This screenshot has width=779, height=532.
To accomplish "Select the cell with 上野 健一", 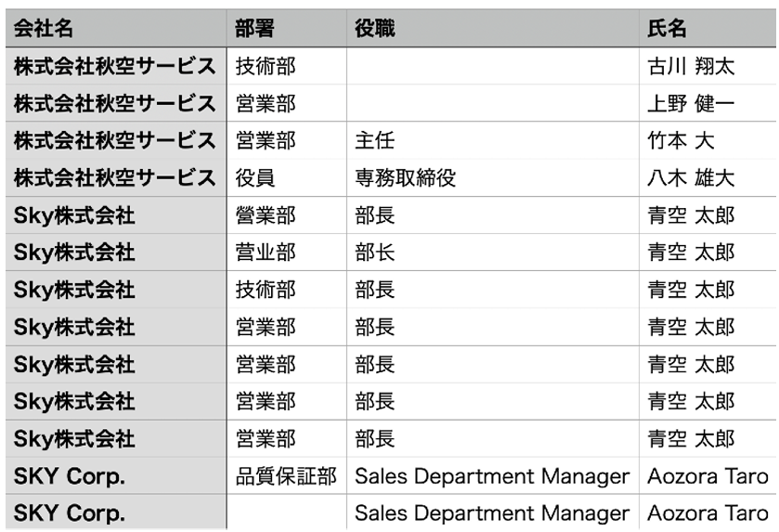I will pyautogui.click(x=708, y=103).
